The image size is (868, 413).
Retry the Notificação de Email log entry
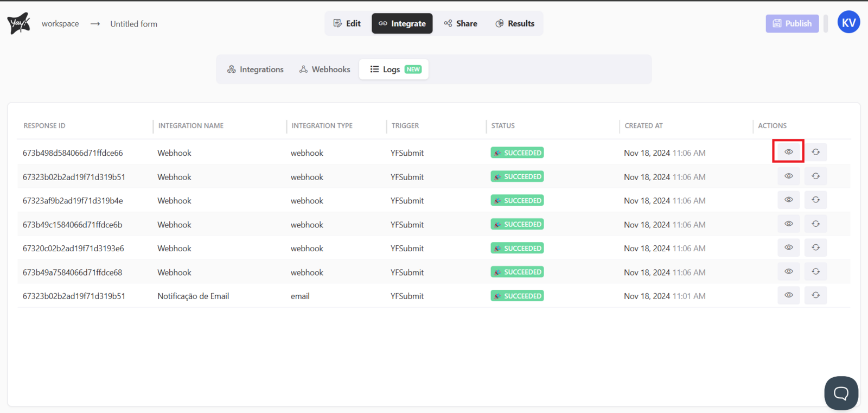click(815, 295)
